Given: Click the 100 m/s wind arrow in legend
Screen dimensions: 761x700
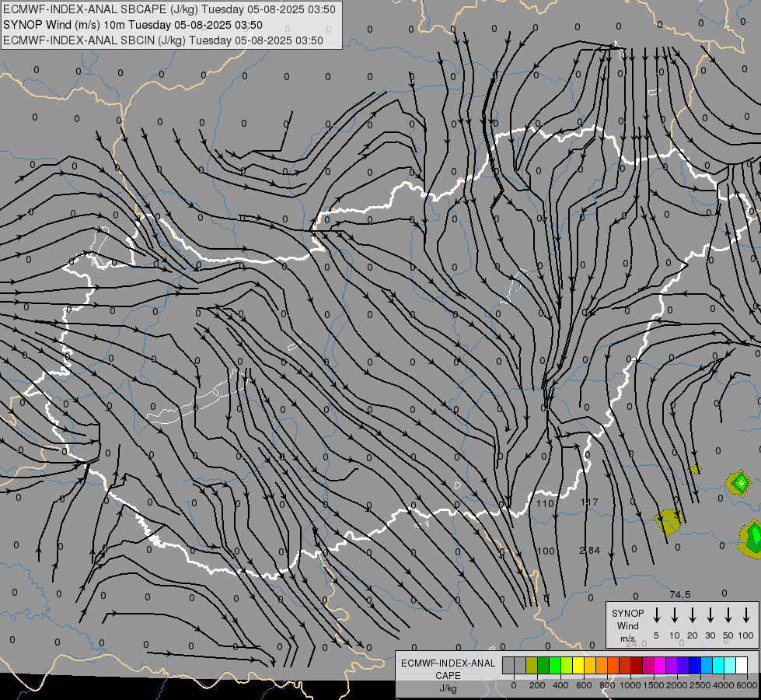Looking at the screenshot, I should click(x=746, y=614).
